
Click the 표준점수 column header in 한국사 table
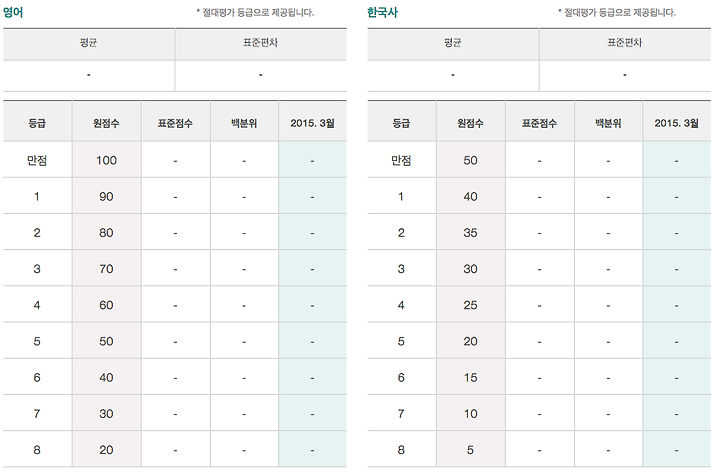click(539, 123)
